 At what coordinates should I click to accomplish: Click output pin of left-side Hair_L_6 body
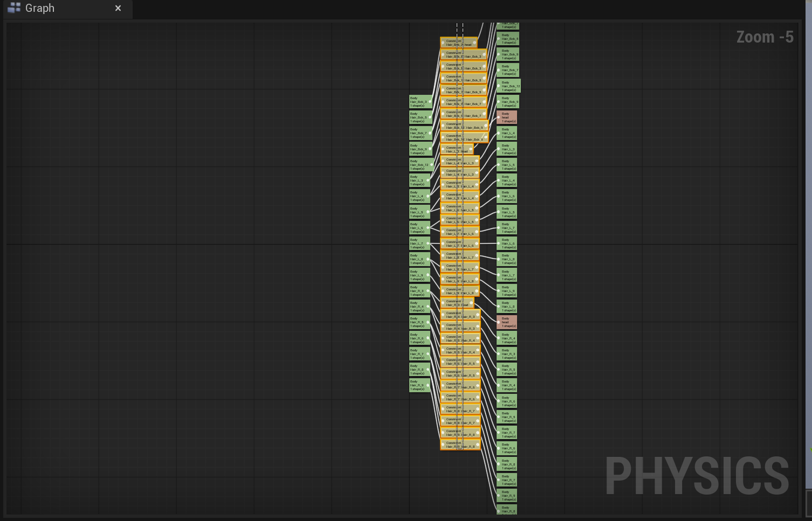(428, 228)
